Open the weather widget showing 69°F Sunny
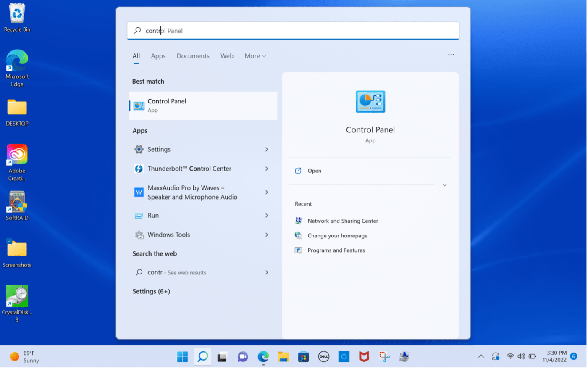Screen dimensions: 588x369 tap(25, 357)
